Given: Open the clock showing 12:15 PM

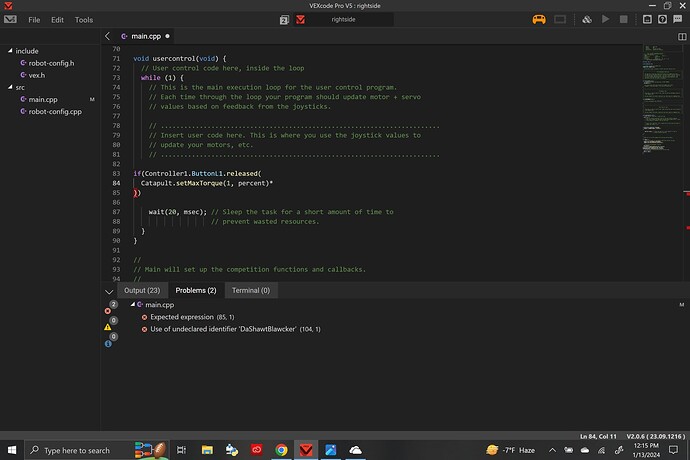Looking at the screenshot, I should pos(646,450).
